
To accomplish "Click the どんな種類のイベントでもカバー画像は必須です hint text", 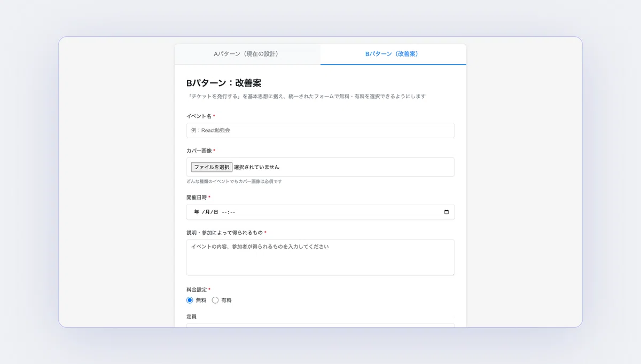I will point(234,181).
